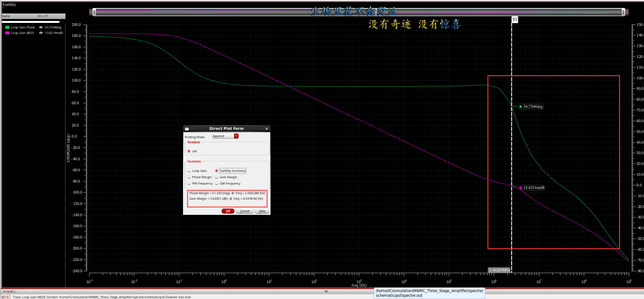
Task: Choose the Gain Margin function option
Action: point(217,177)
